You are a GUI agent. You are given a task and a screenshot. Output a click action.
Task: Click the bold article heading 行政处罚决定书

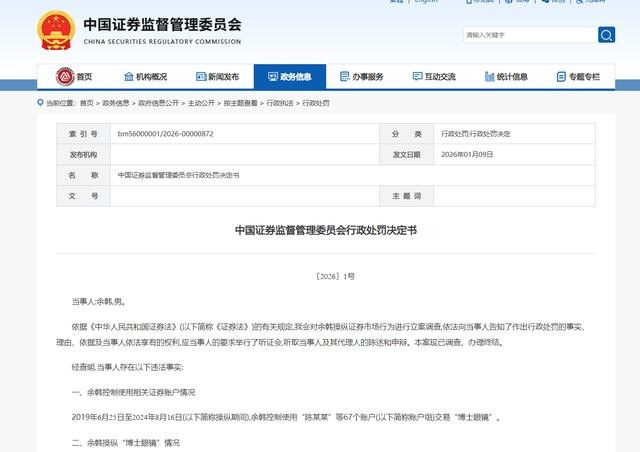(326, 230)
